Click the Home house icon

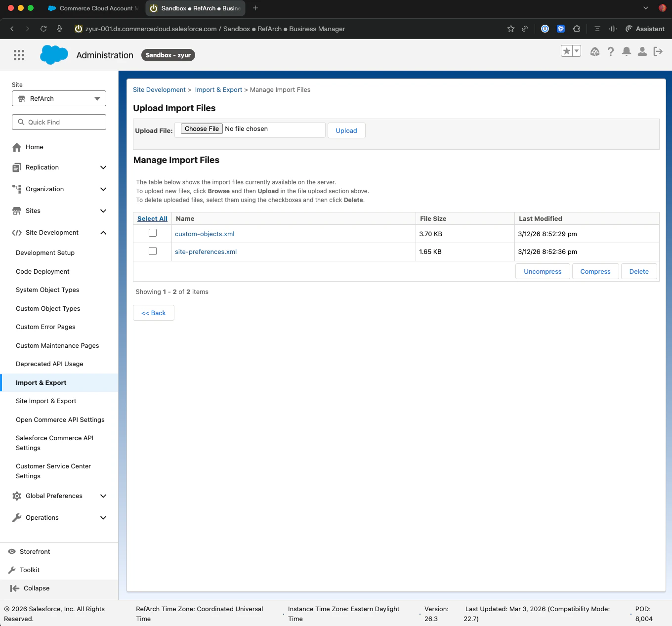point(17,147)
